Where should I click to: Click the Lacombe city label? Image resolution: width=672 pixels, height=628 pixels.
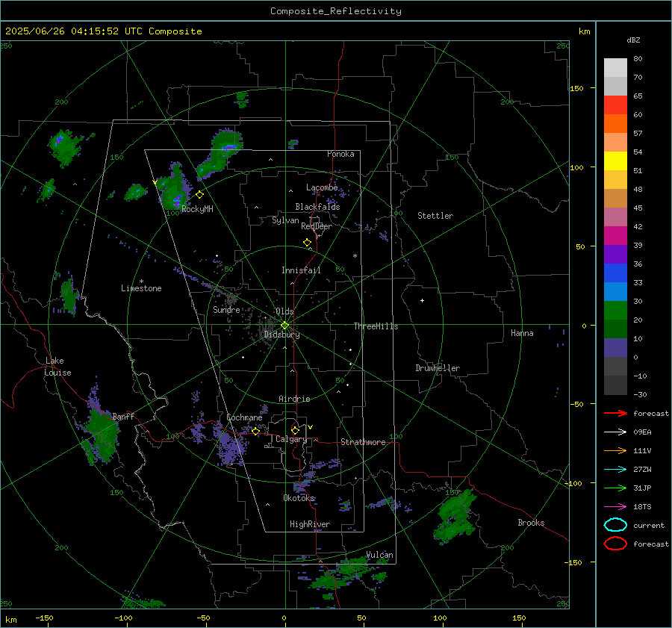(x=322, y=187)
